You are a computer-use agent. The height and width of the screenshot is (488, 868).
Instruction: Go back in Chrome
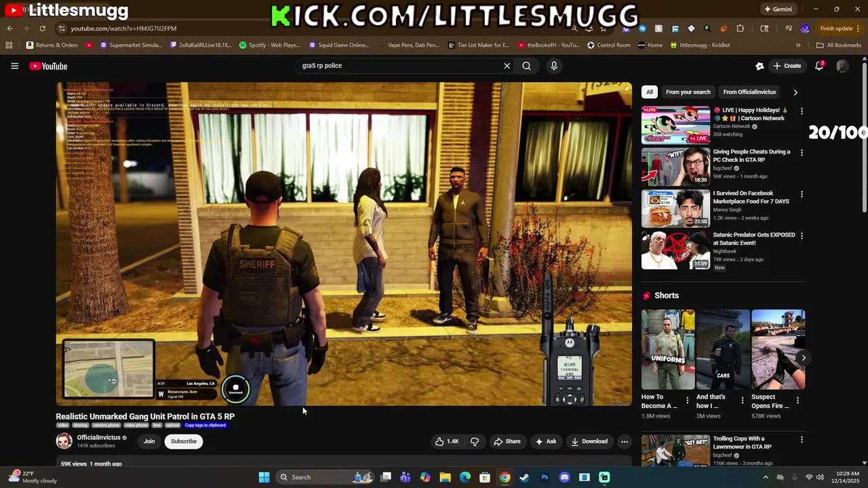click(x=9, y=28)
